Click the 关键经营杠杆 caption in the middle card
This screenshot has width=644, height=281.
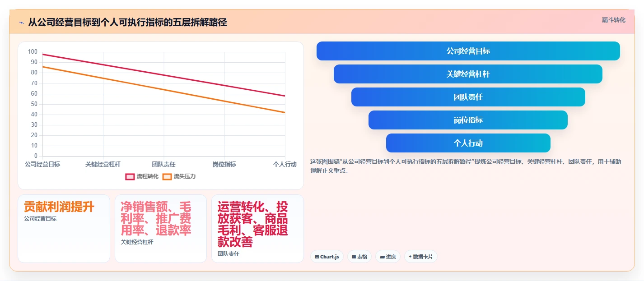pos(137,242)
